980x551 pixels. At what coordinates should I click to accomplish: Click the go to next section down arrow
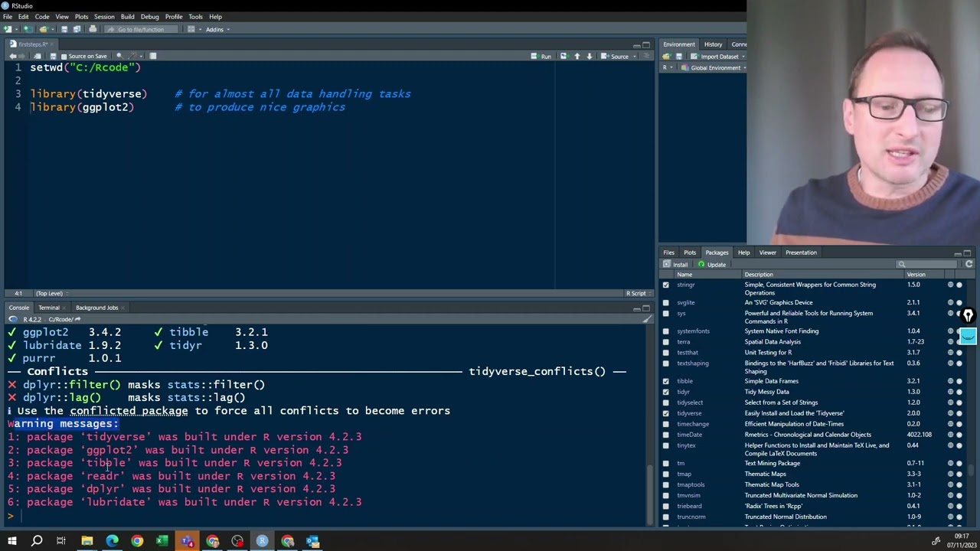tap(590, 56)
